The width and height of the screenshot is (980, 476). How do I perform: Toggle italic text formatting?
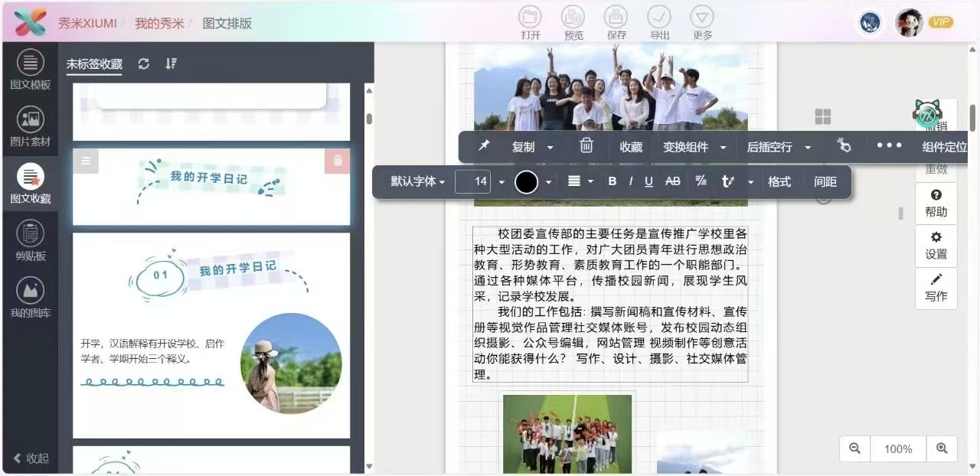tap(631, 181)
